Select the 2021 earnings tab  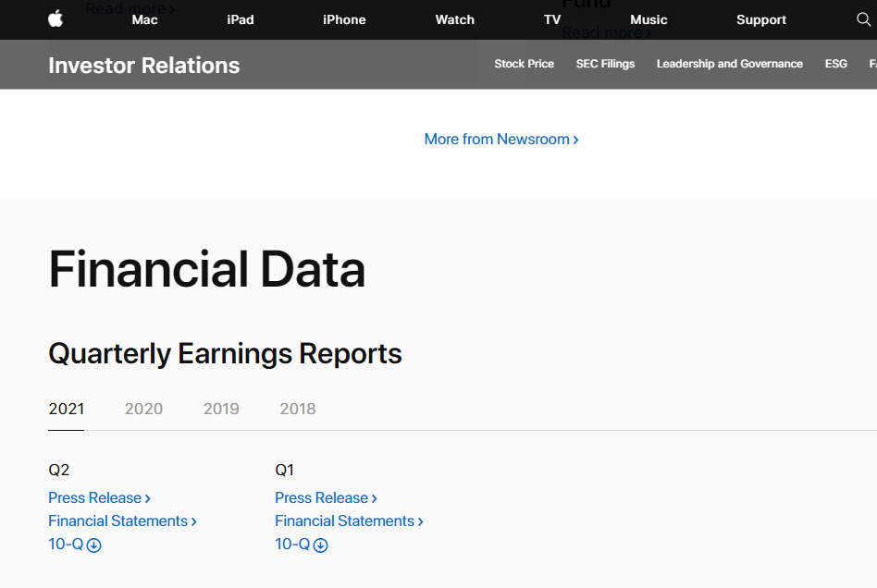(x=67, y=409)
